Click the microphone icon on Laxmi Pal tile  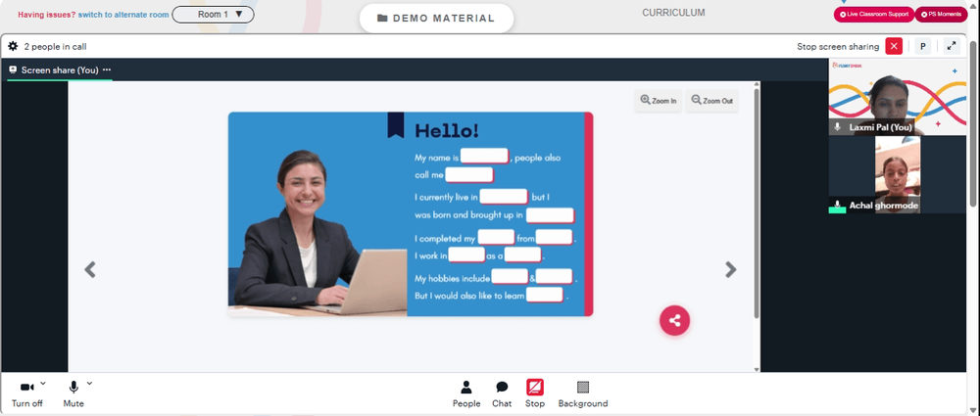click(x=838, y=127)
